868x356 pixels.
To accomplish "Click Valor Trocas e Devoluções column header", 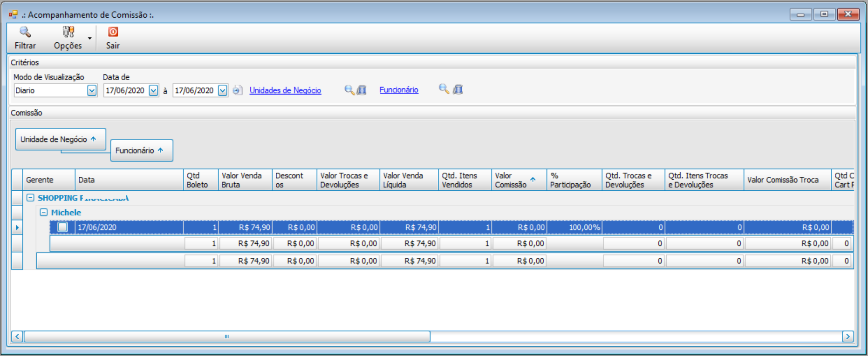I will [x=348, y=180].
